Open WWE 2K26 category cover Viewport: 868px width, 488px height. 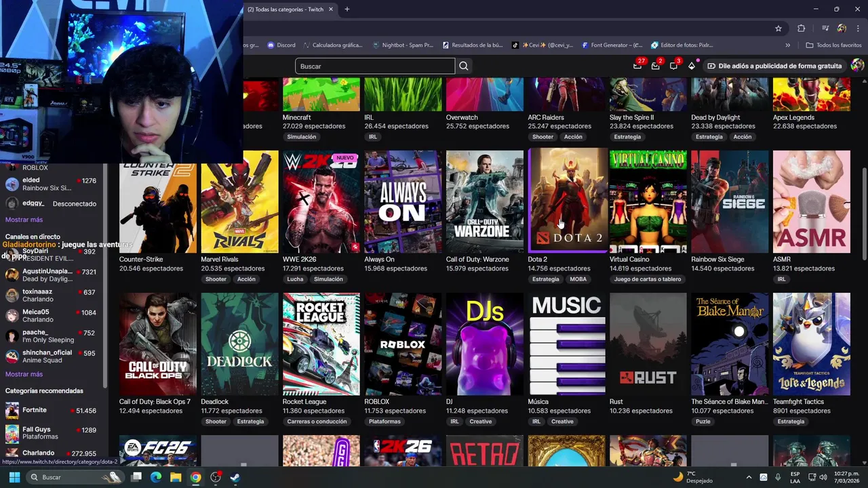321,201
